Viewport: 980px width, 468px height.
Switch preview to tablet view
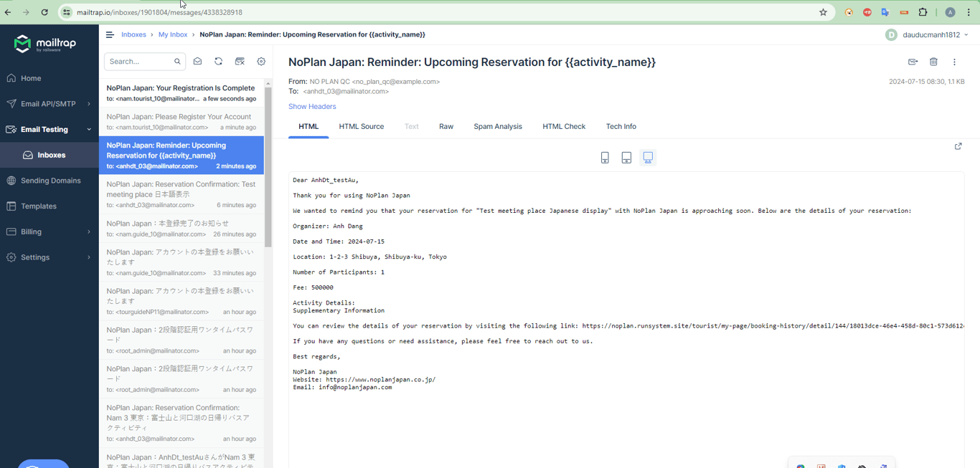[x=626, y=158]
